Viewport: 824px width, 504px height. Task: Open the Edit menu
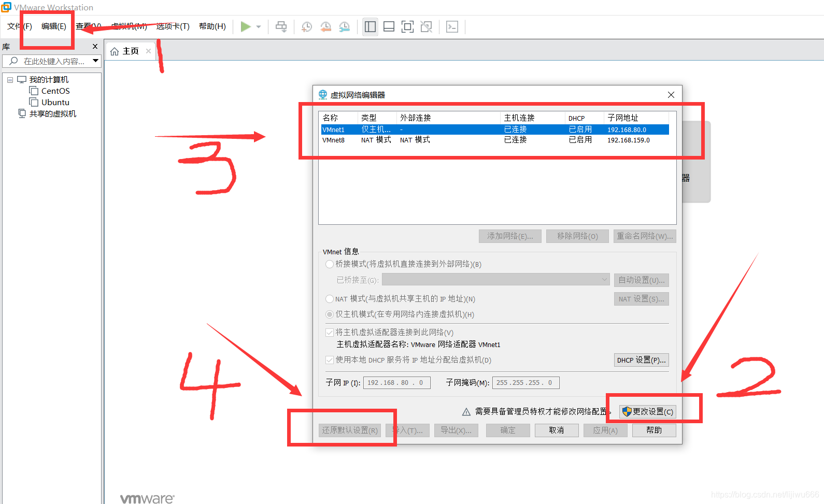pos(54,26)
